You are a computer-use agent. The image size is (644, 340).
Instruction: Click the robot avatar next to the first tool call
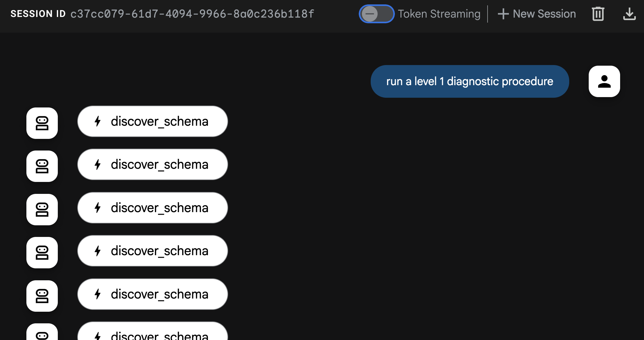[x=42, y=123]
